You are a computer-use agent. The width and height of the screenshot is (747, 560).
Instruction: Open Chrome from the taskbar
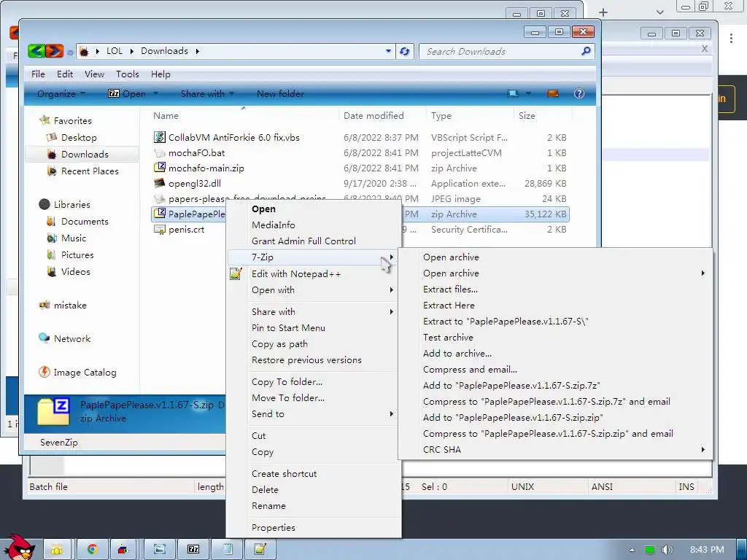pos(93,550)
